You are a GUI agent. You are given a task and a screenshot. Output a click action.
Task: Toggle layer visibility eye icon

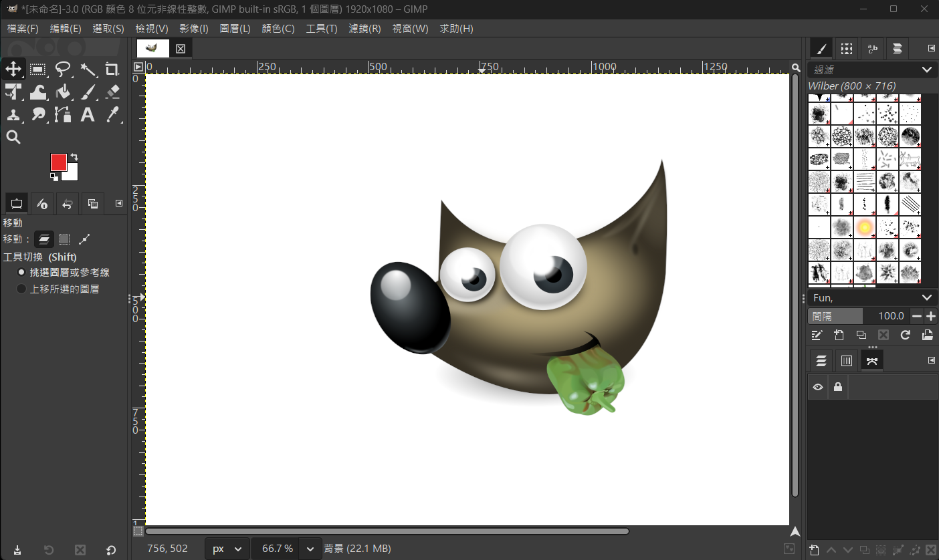817,387
